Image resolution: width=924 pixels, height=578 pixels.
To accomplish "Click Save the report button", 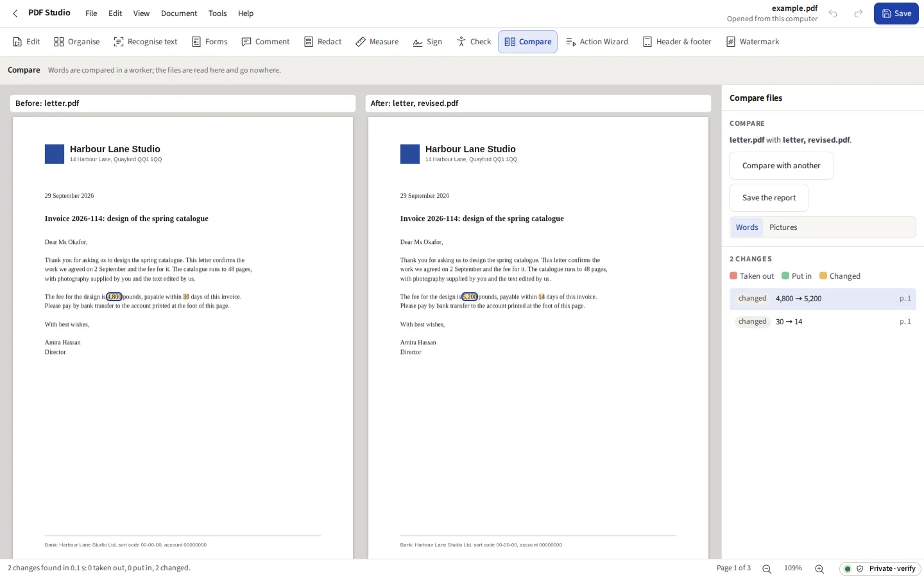I will click(x=769, y=198).
